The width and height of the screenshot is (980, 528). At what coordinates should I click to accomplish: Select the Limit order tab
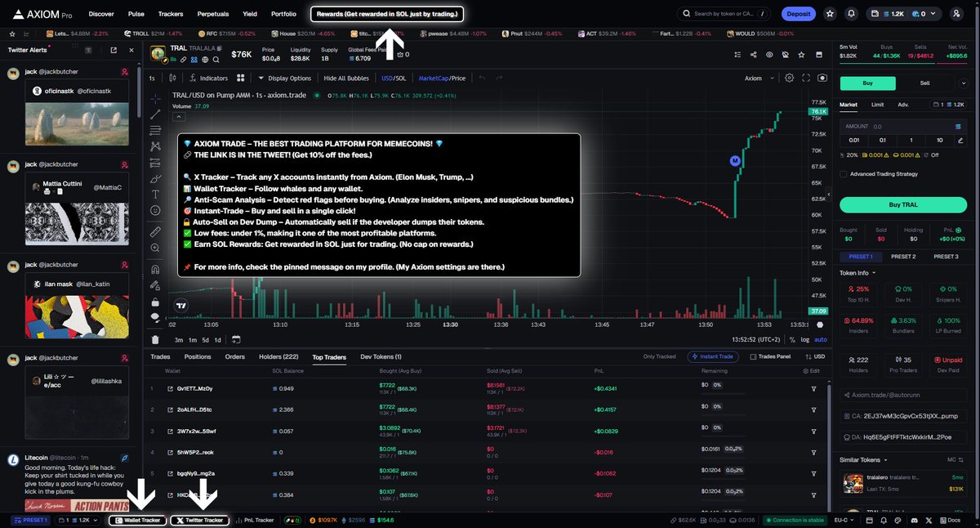[877, 105]
